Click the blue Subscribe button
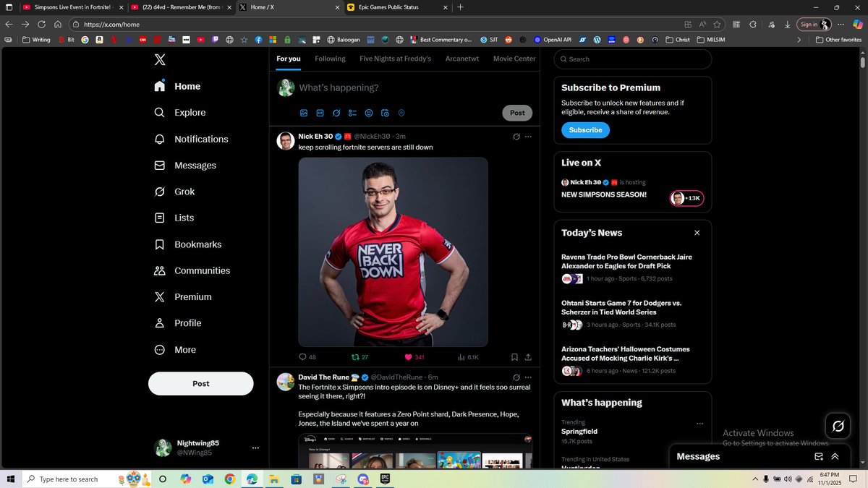868x488 pixels. pos(585,130)
